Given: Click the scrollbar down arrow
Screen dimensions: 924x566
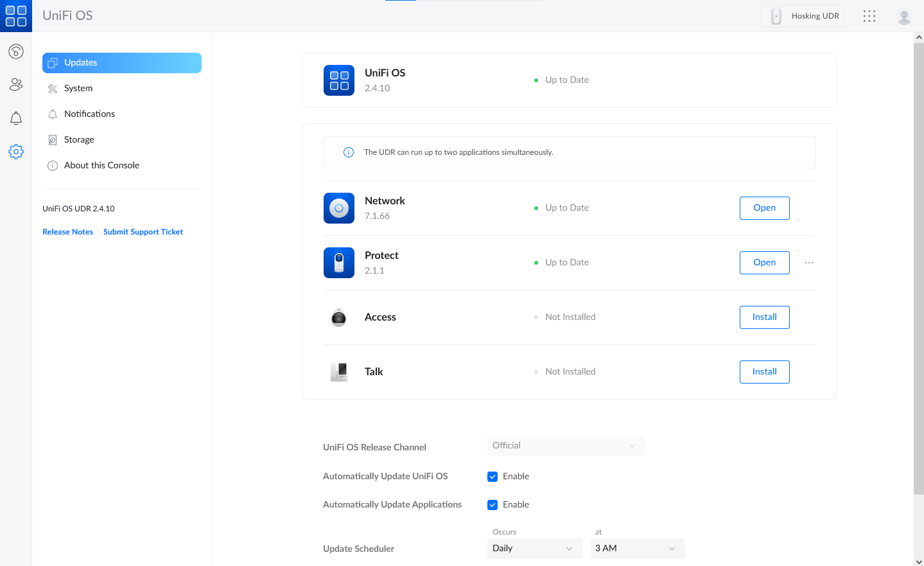Looking at the screenshot, I should 919,562.
